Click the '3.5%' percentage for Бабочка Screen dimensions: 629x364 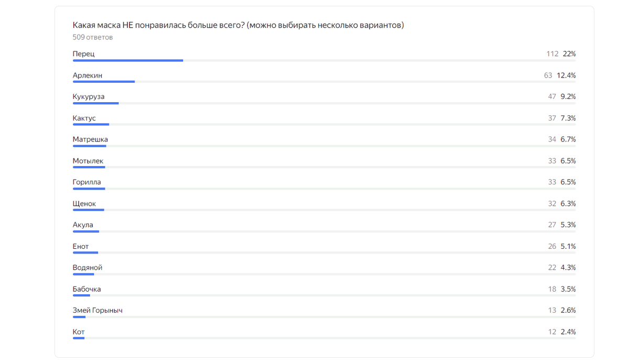568,289
